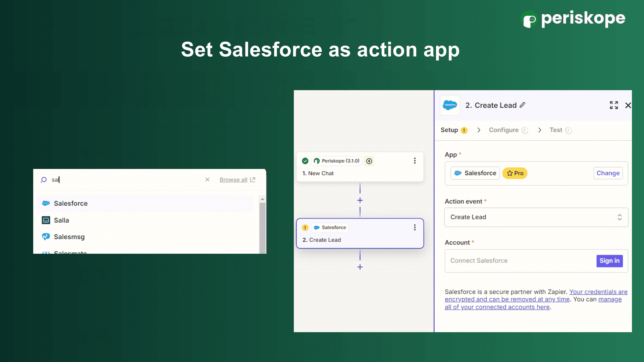Click the app search input field

(127, 180)
